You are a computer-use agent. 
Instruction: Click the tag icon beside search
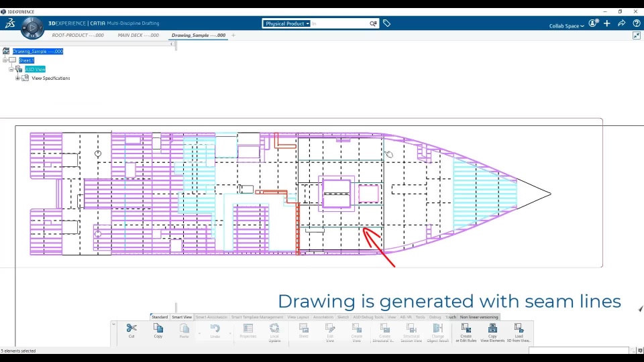[386, 23]
